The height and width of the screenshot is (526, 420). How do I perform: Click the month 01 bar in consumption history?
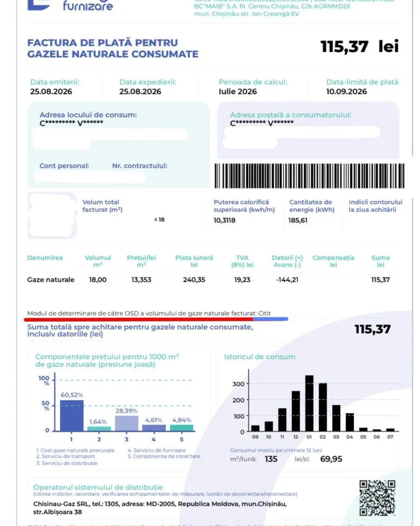pos(309,403)
